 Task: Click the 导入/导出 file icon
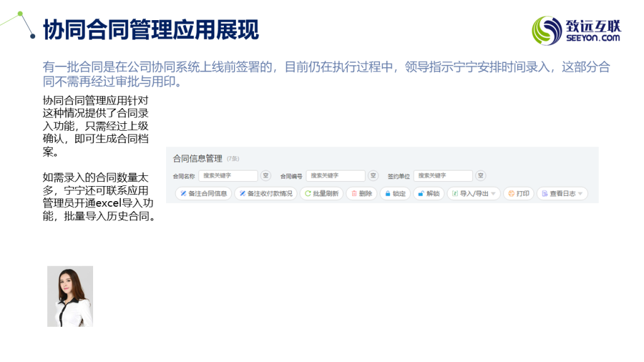point(455,194)
